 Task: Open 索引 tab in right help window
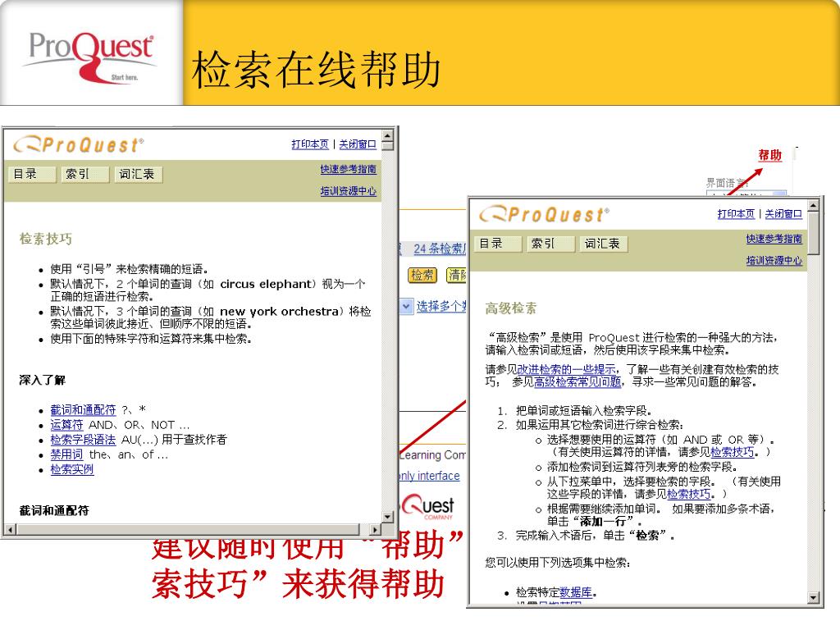pos(550,244)
